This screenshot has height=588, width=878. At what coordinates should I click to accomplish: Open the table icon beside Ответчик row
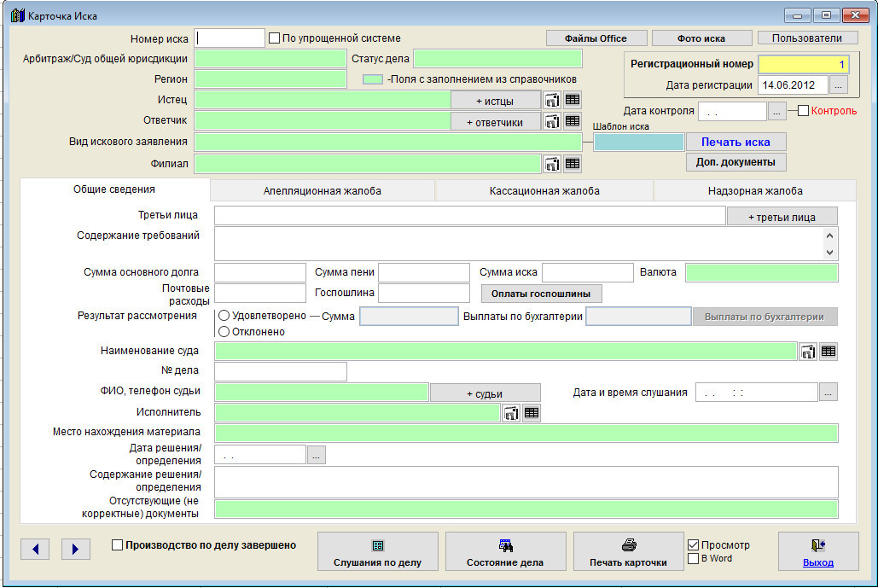[x=573, y=121]
